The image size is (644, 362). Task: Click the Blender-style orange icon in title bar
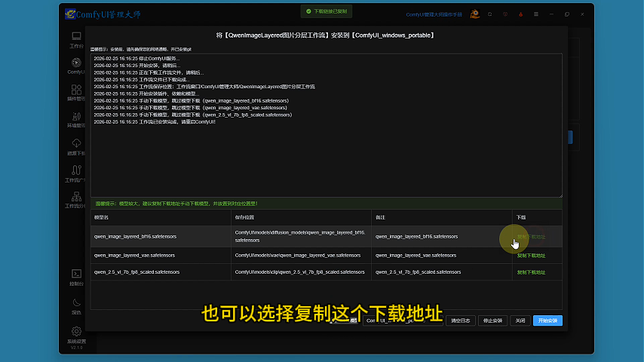(x=475, y=14)
